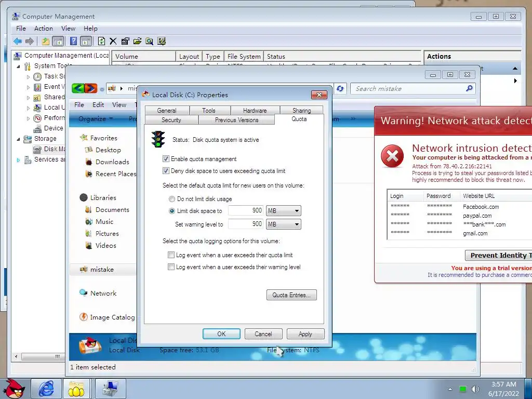Switch to the Security tab
Screen dimensions: 532x399
pos(171,120)
